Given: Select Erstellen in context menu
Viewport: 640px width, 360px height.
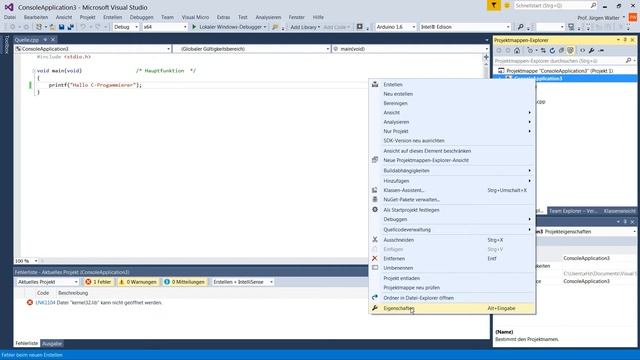Looking at the screenshot, I should tap(452, 84).
